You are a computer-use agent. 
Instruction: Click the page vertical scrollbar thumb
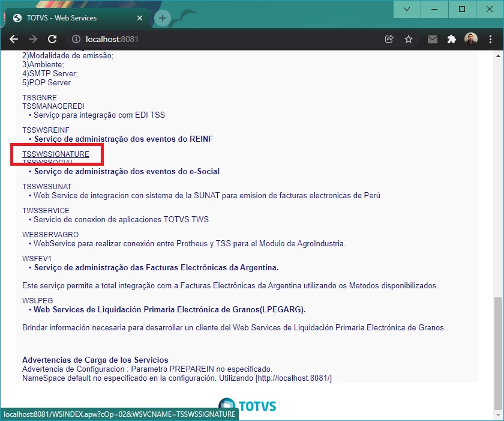[x=498, y=353]
